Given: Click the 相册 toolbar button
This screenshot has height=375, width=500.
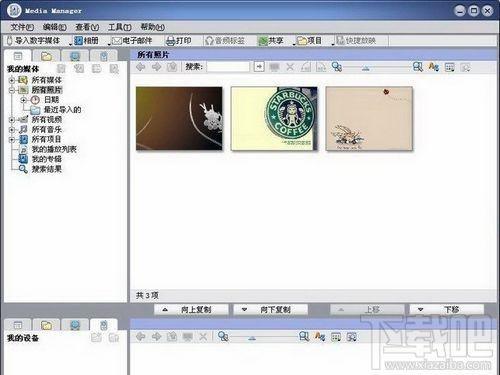Looking at the screenshot, I should tap(86, 41).
